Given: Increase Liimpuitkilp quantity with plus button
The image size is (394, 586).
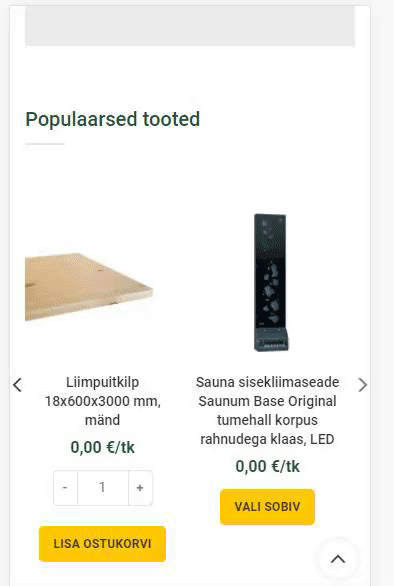Looking at the screenshot, I should click(x=140, y=488).
